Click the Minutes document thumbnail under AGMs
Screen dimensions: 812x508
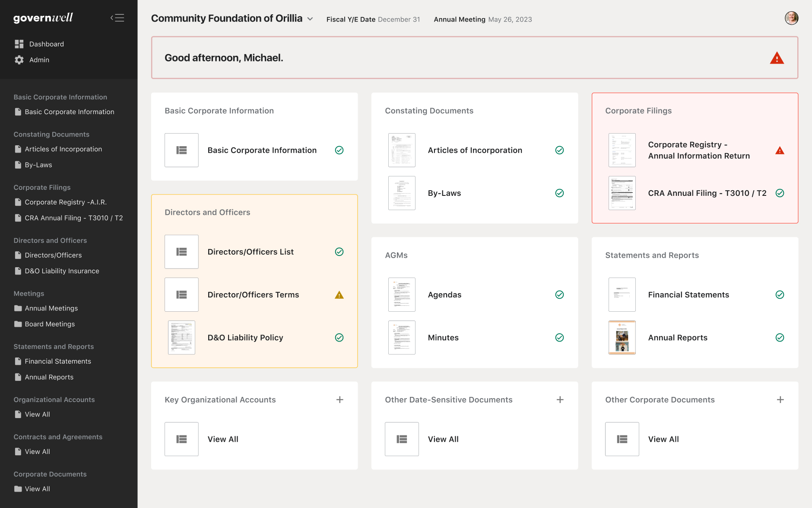pos(402,338)
